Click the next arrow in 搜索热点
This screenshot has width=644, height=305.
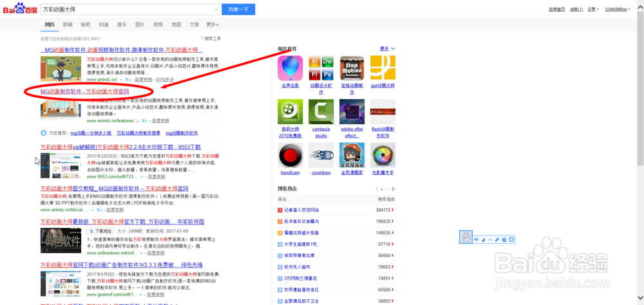[393, 189]
